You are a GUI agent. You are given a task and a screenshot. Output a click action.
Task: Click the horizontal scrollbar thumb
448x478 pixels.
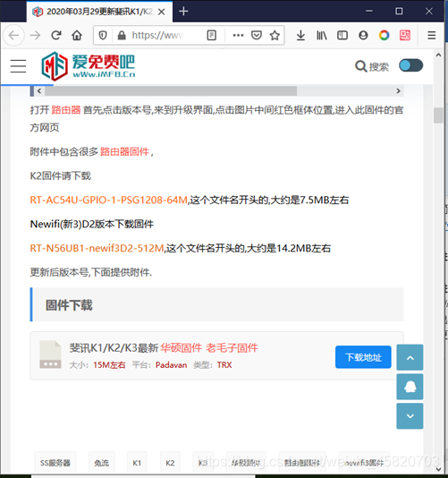pos(171,91)
